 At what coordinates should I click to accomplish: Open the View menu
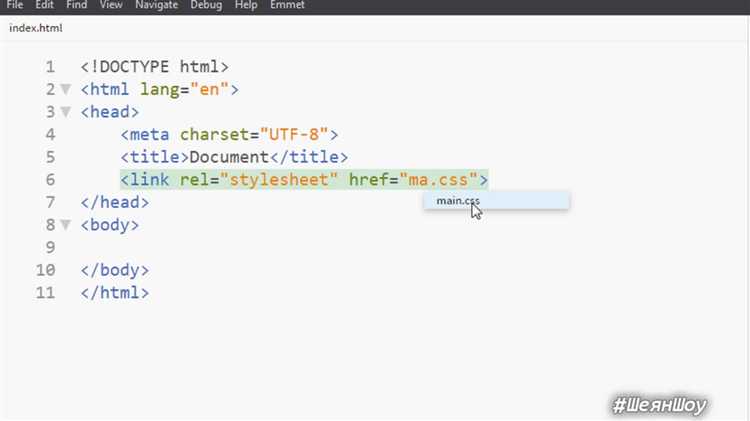(111, 5)
